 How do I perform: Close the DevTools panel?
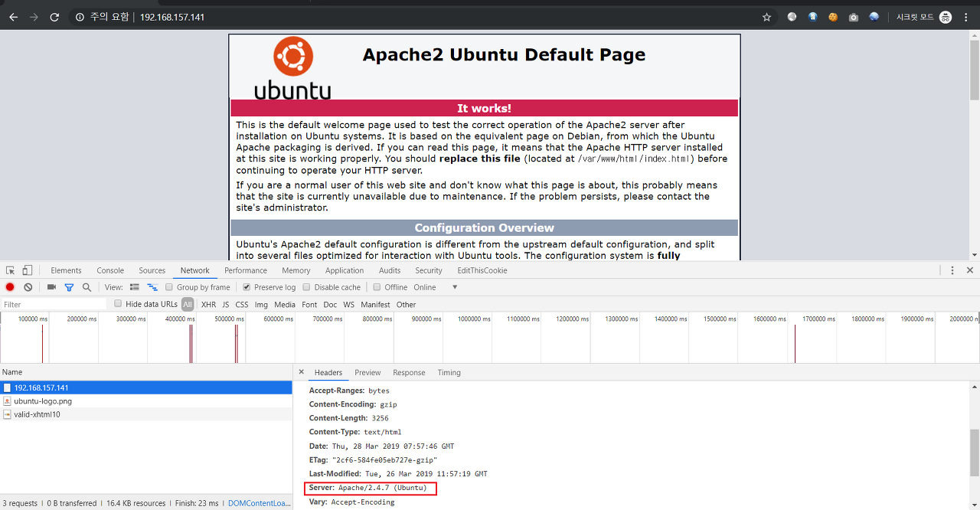pyautogui.click(x=970, y=270)
